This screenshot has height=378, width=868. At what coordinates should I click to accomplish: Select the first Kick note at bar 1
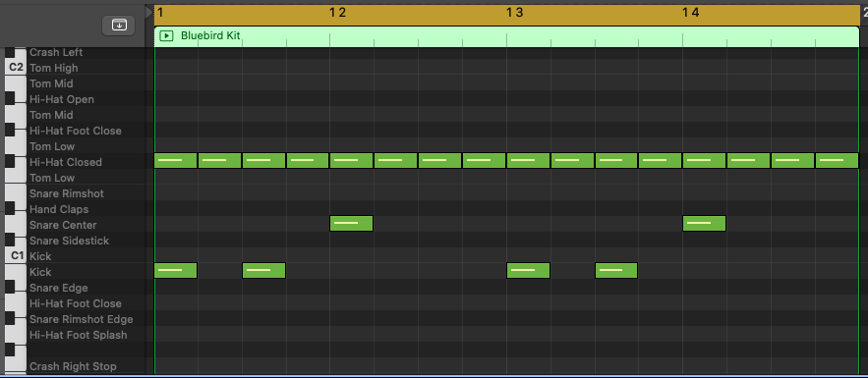pos(176,270)
